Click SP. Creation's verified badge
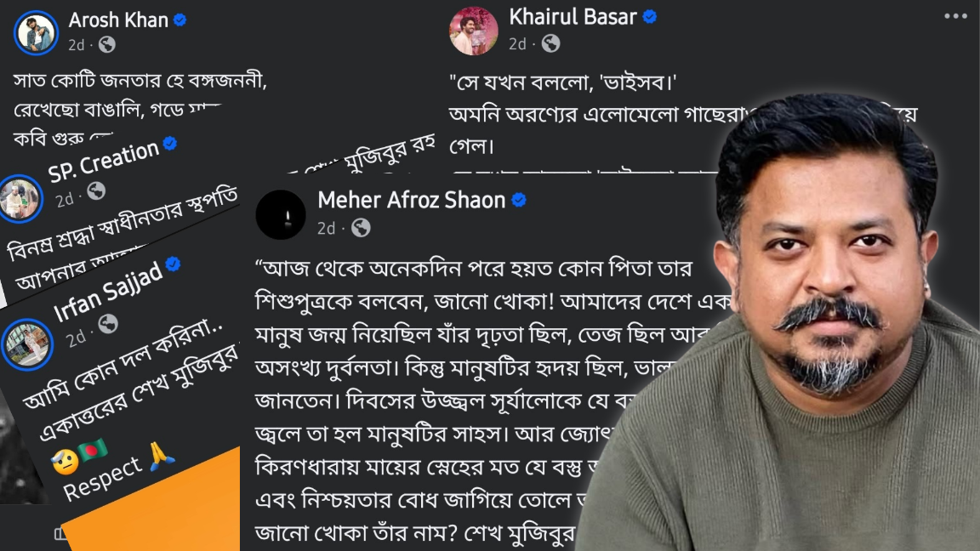Screen dimensions: 980x551 [x=170, y=144]
